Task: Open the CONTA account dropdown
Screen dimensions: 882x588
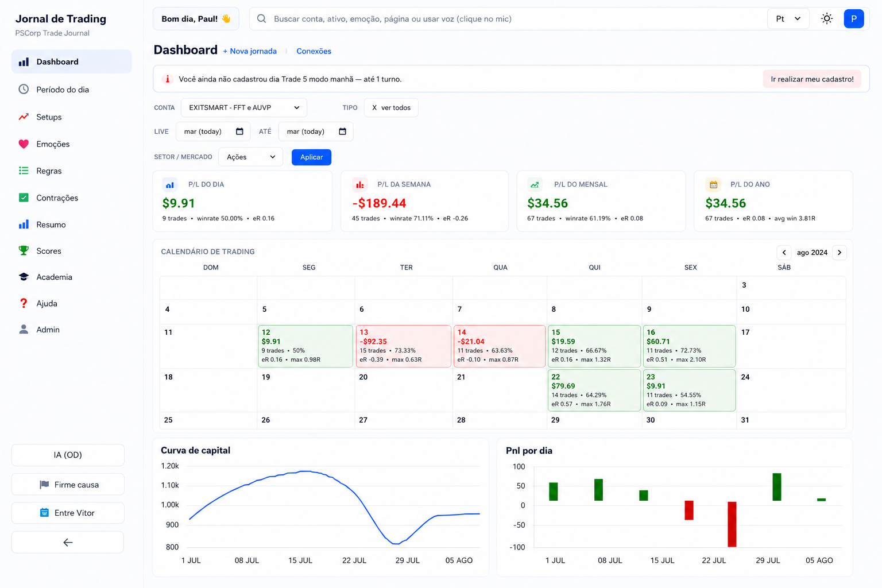Action: (x=244, y=107)
